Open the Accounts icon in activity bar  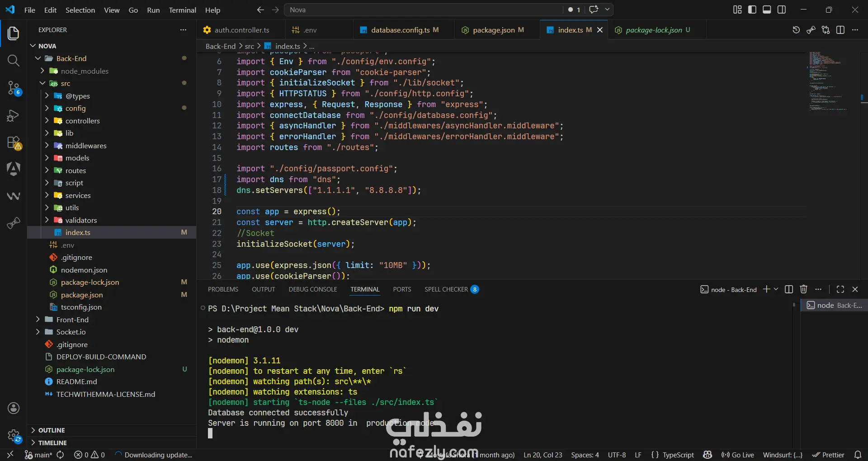coord(13,408)
